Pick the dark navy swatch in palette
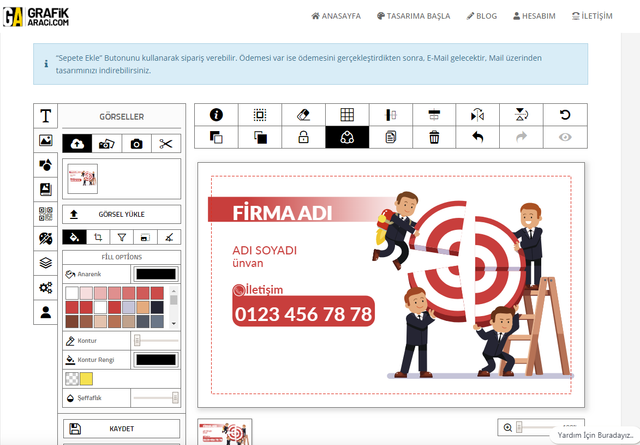The image size is (640, 445). pyautogui.click(x=157, y=307)
